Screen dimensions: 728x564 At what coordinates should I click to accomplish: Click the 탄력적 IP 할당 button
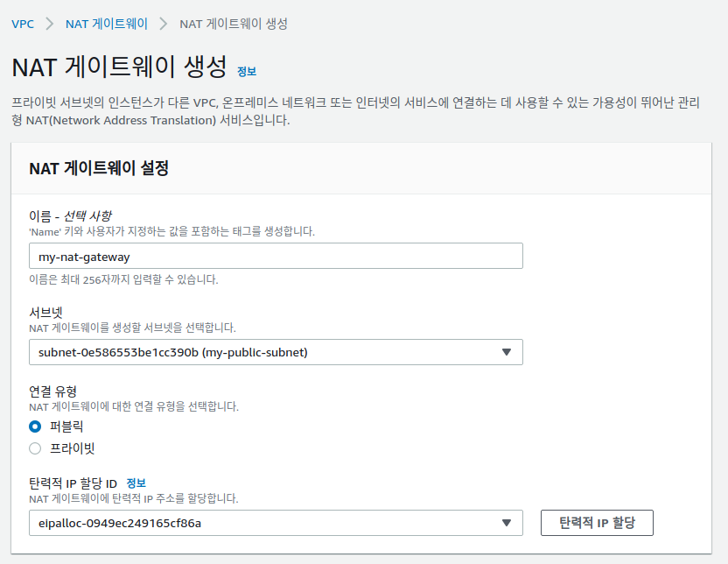pyautogui.click(x=597, y=523)
